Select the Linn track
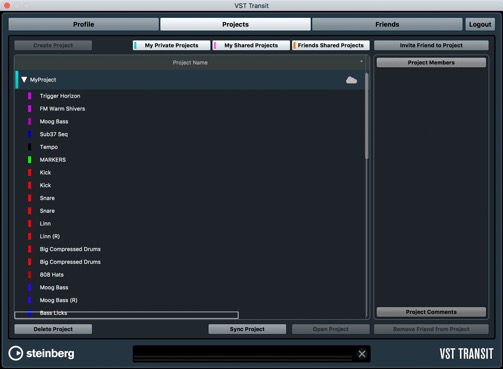The image size is (503, 369). pyautogui.click(x=45, y=224)
